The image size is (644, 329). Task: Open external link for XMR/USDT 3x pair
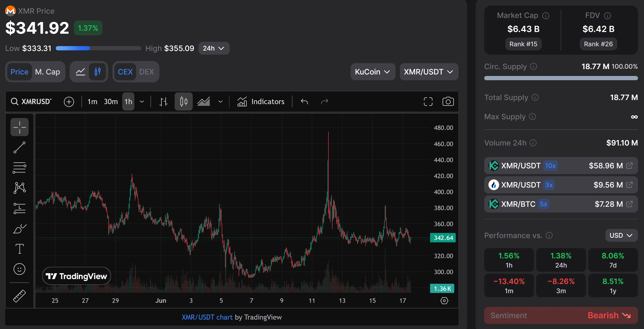[x=629, y=185]
